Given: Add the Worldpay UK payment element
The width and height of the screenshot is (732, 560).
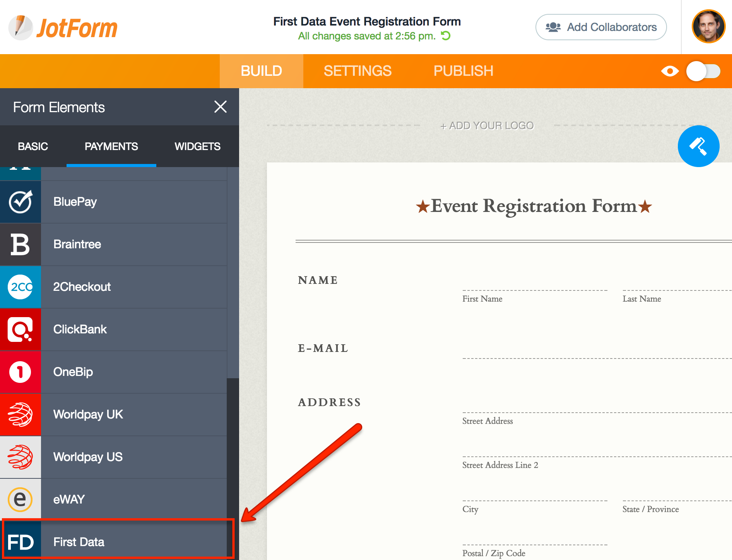Looking at the screenshot, I should [113, 415].
